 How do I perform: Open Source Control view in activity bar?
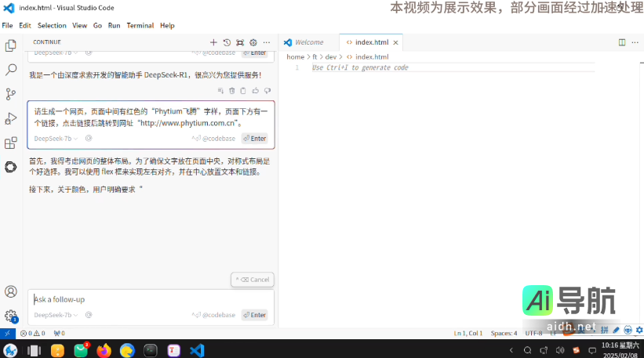pos(11,94)
